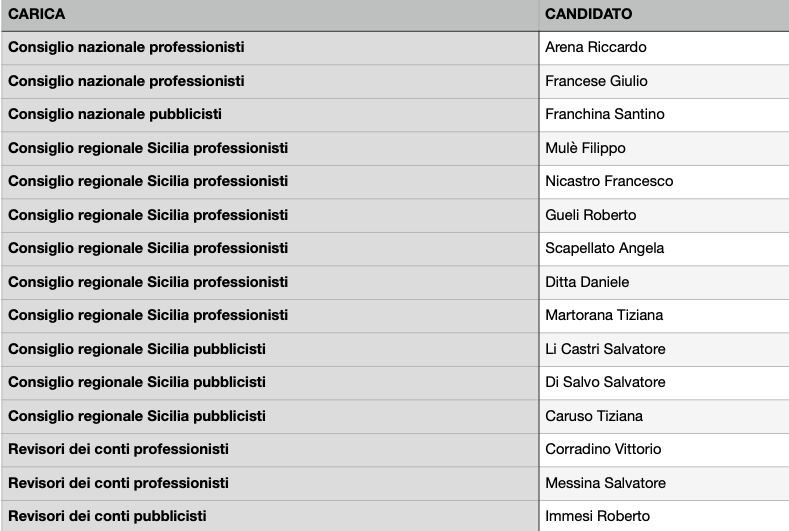Select the Francese Giulio cell
The image size is (789, 531).
[x=596, y=81]
